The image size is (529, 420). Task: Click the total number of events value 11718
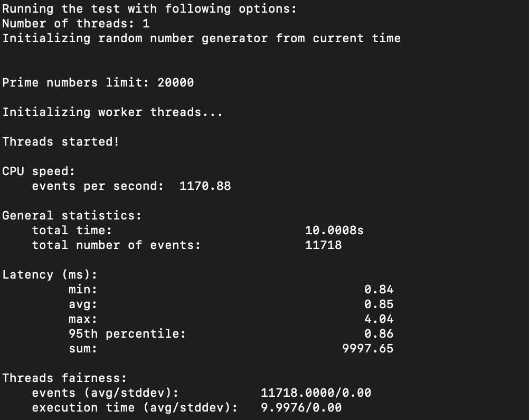click(323, 245)
